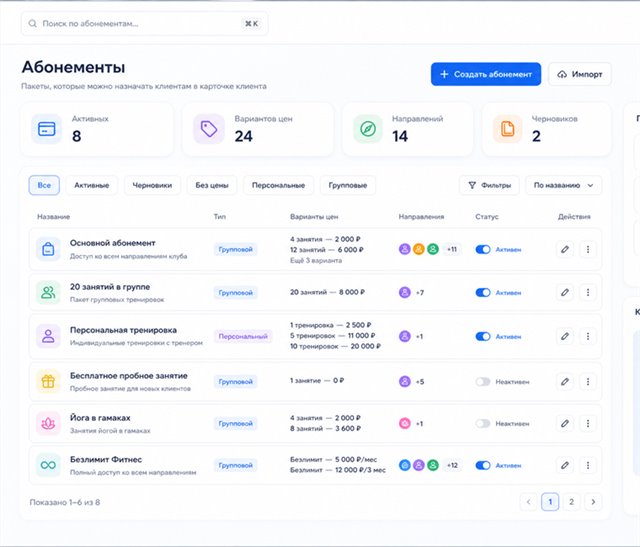The image size is (640, 547).
Task: Click the tag icon on Вариантов цен tile
Action: click(x=209, y=129)
